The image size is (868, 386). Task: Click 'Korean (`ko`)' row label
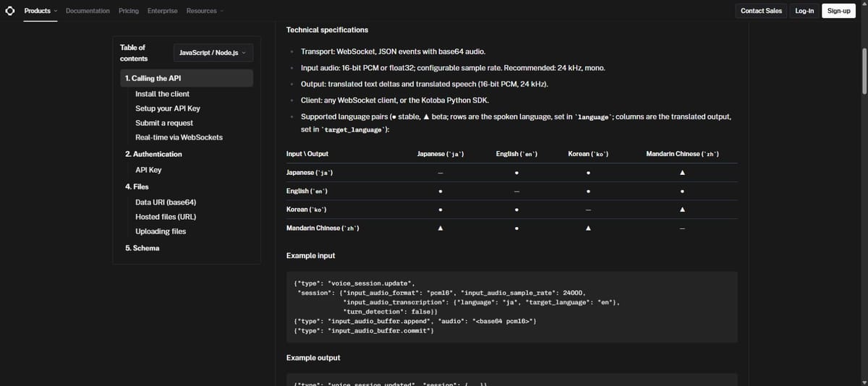point(307,210)
